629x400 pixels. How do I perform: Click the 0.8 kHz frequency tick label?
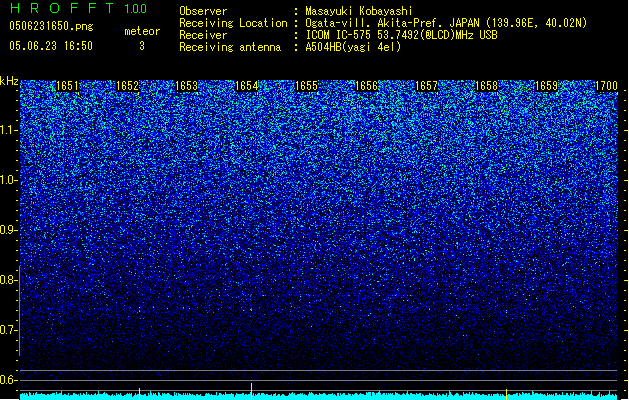coord(8,280)
